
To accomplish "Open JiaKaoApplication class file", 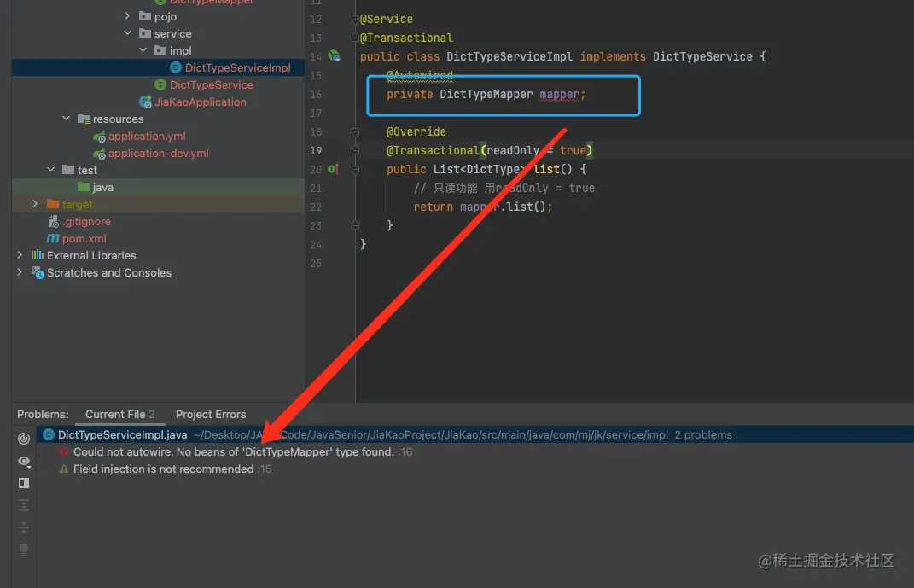I will tap(200, 102).
